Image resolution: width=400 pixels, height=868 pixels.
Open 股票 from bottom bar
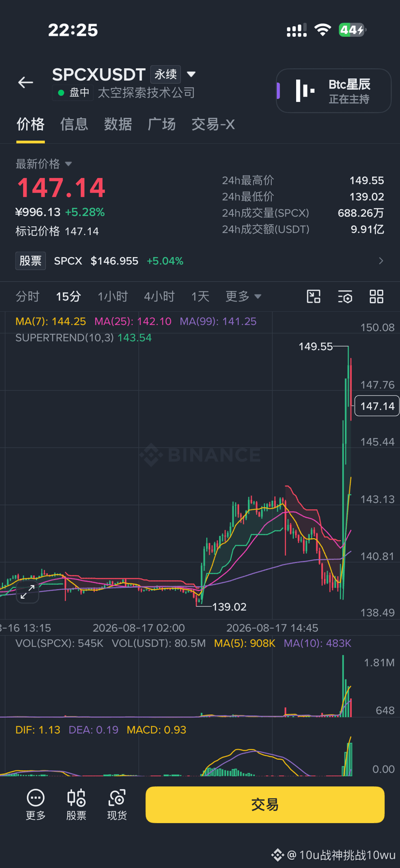pos(76,804)
